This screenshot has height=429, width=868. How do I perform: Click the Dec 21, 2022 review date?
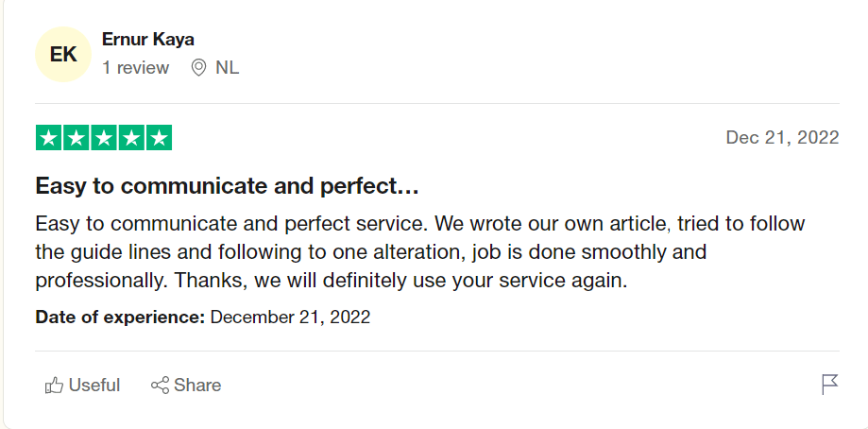783,137
